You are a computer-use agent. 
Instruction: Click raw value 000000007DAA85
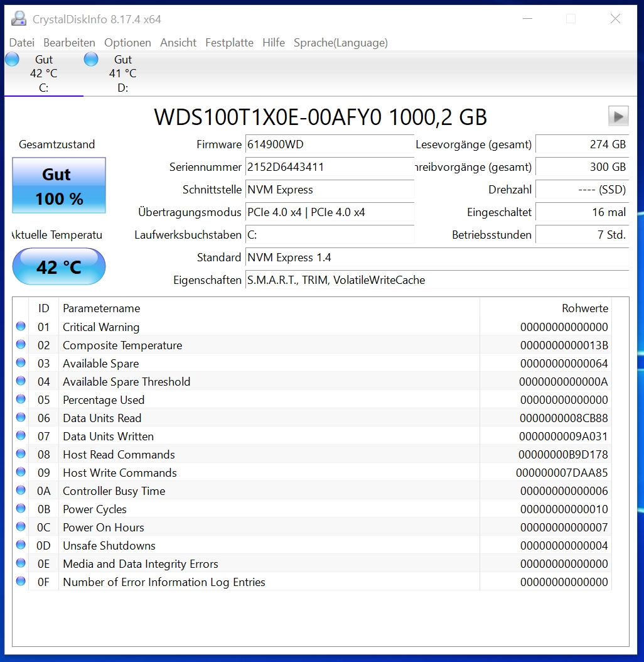pos(562,473)
